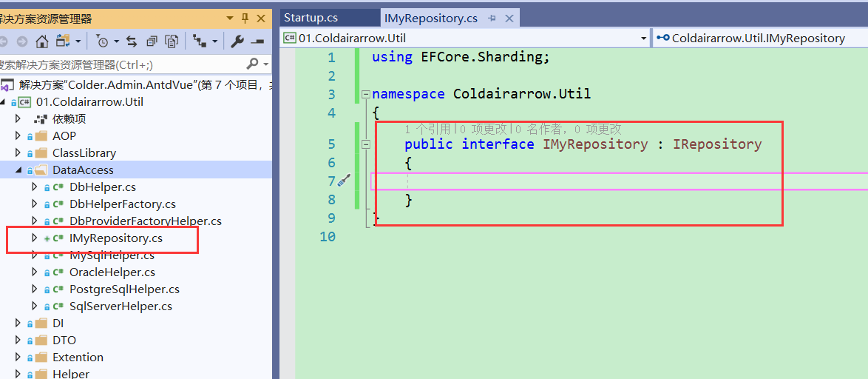Select SqlServerHelper.cs file
Image resolution: width=868 pixels, height=379 pixels.
coord(121,306)
